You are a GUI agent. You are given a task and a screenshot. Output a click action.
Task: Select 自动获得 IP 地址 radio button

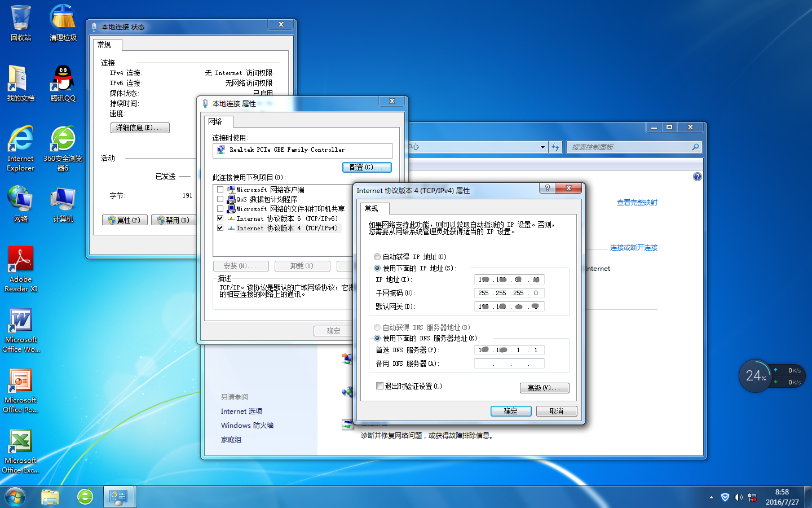coord(377,257)
